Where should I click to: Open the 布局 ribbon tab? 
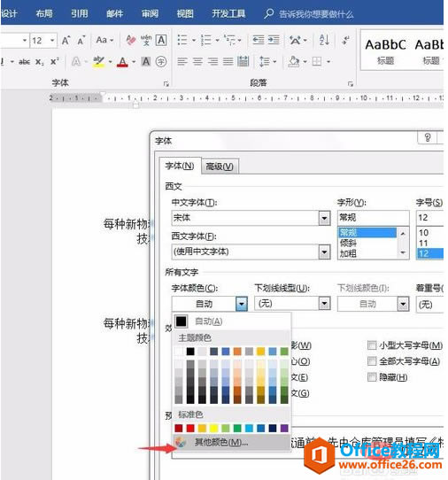(44, 13)
